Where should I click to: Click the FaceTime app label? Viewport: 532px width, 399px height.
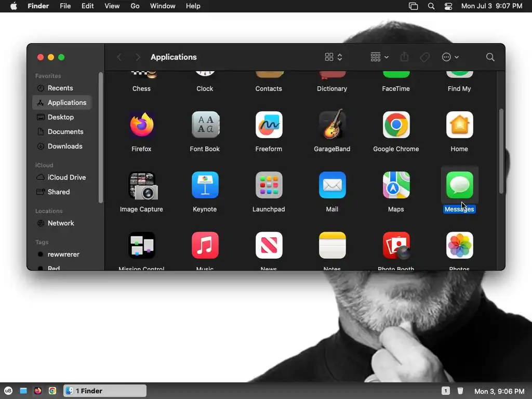396,88
